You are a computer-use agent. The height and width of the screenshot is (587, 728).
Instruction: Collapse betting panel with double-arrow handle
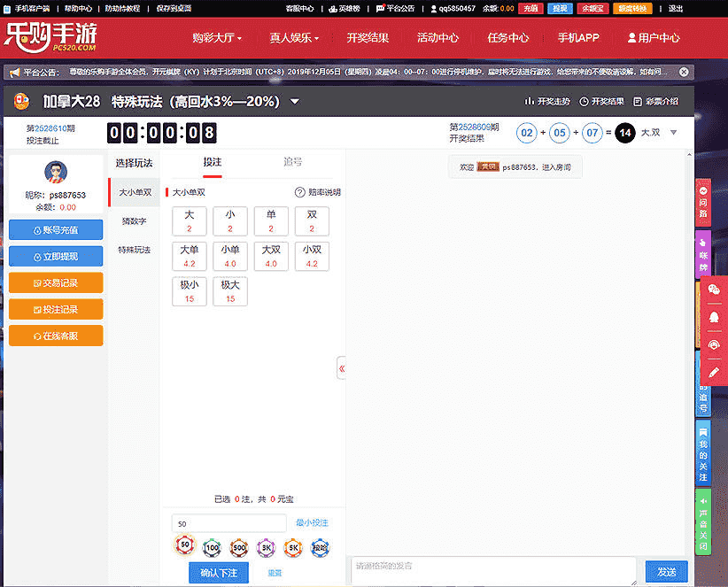pos(342,368)
